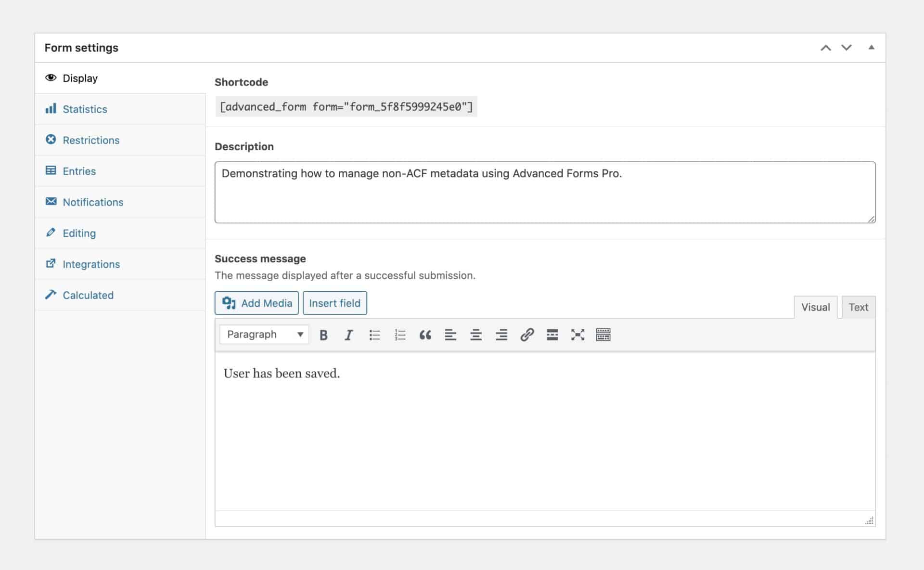Insert a bulleted list

(374, 335)
